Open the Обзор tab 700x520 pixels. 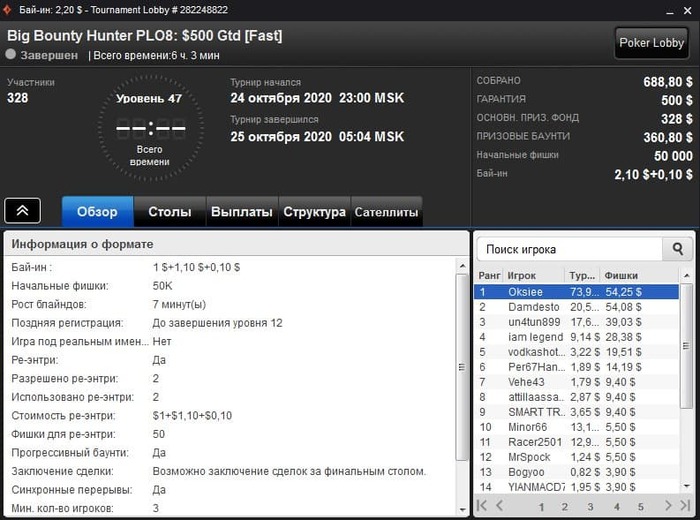click(x=97, y=212)
